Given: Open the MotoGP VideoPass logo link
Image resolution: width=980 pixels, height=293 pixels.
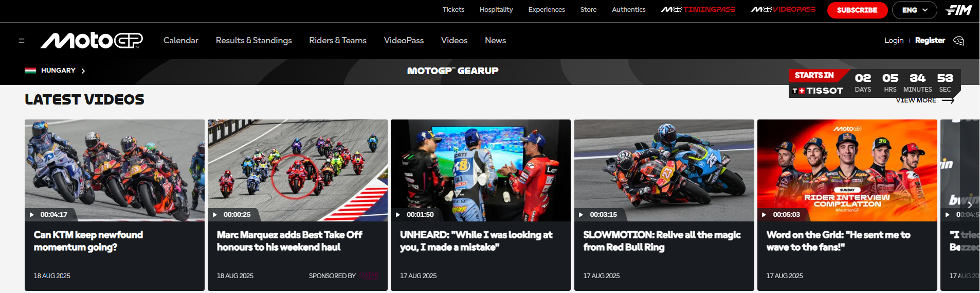Looking at the screenshot, I should tap(783, 10).
